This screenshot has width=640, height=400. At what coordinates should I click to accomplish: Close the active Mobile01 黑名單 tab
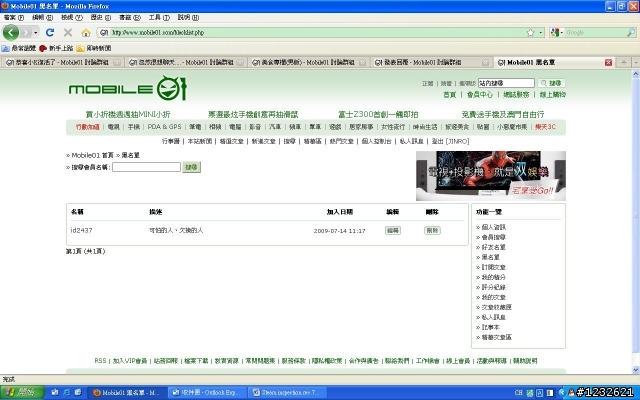(608, 62)
